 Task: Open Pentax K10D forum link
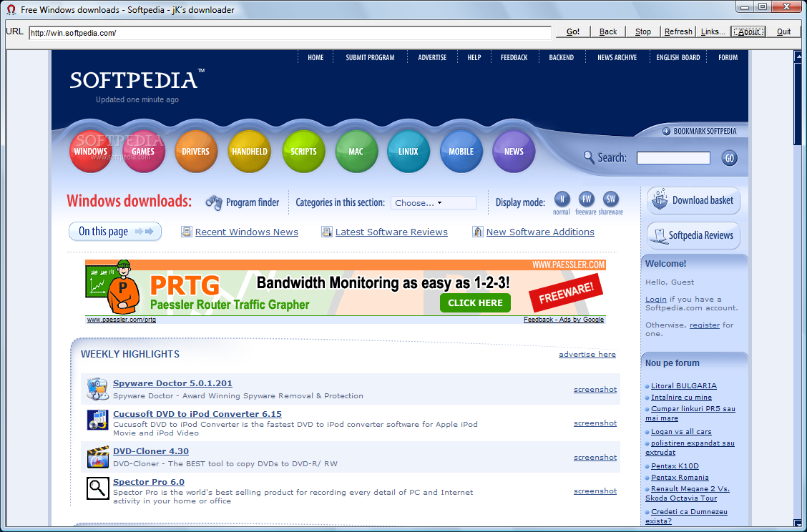click(x=675, y=466)
